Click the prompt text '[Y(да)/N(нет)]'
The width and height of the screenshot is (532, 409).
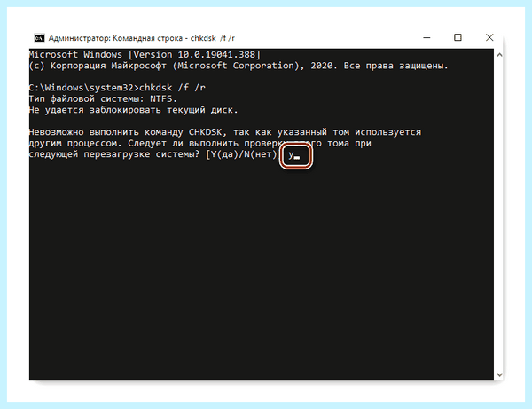pos(243,154)
